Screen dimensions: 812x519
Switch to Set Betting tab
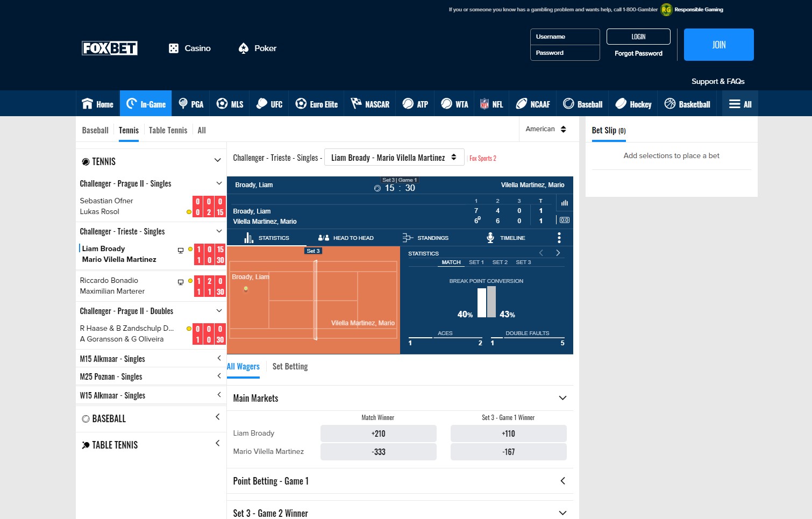point(290,366)
